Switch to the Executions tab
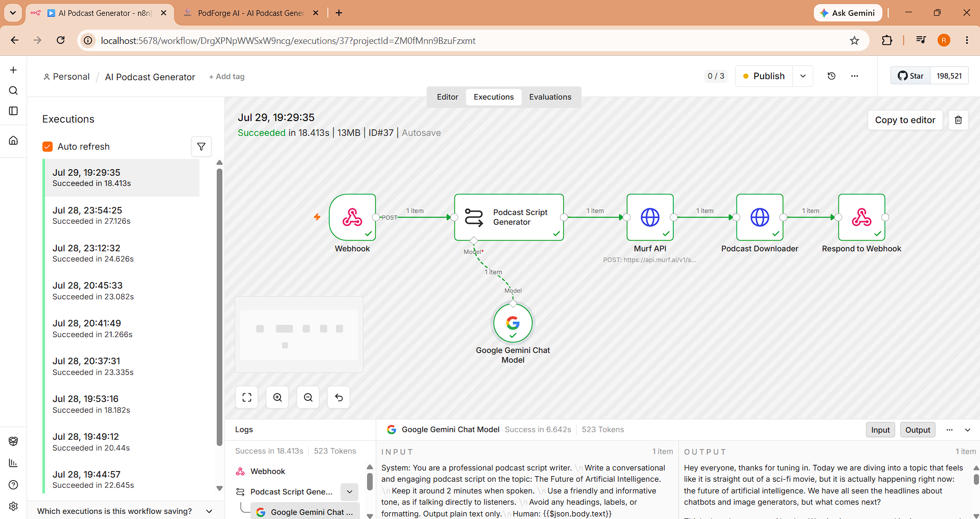Screen dimensions: 980x519 [x=494, y=97]
